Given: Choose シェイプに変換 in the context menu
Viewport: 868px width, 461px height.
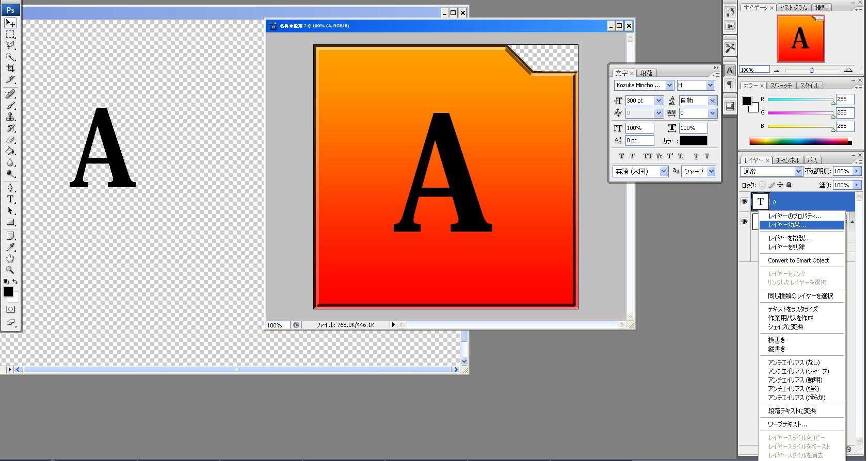Looking at the screenshot, I should point(801,326).
